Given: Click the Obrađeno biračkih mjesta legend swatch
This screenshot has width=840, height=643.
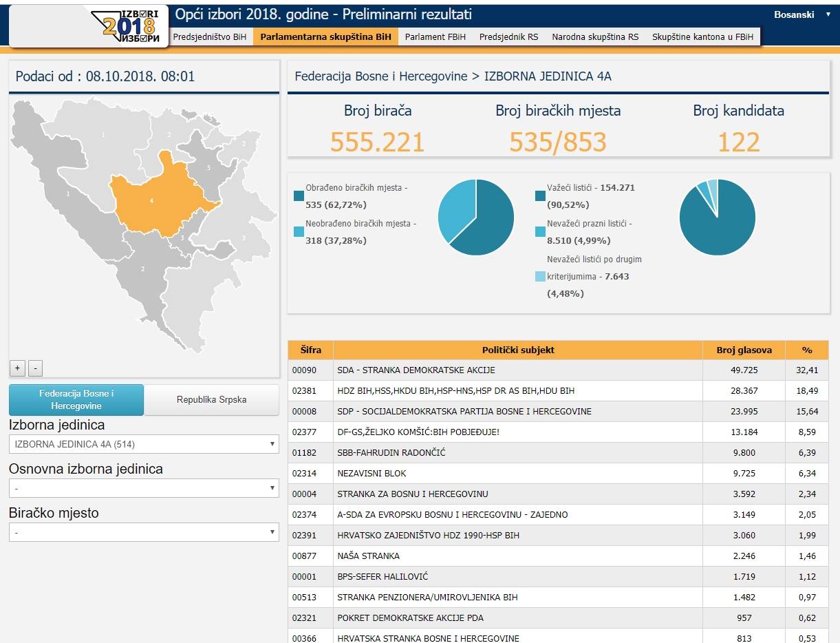Looking at the screenshot, I should pos(299,196).
